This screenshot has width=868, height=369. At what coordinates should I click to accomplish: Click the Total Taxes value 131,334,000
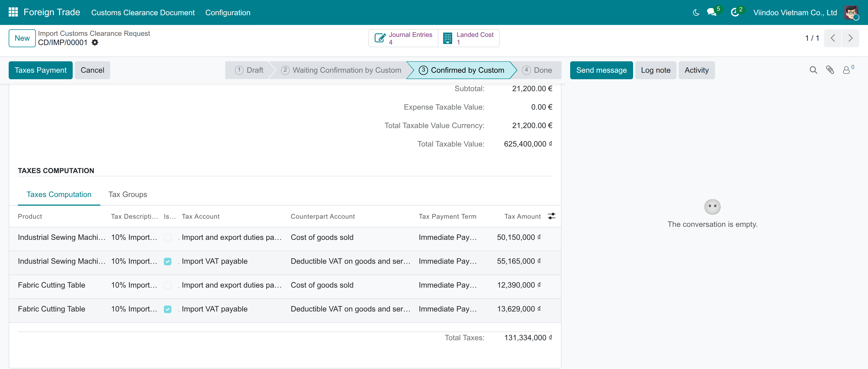528,338
